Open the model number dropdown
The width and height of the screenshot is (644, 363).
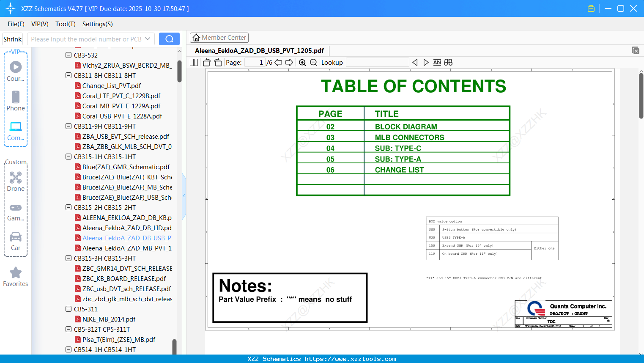click(148, 39)
